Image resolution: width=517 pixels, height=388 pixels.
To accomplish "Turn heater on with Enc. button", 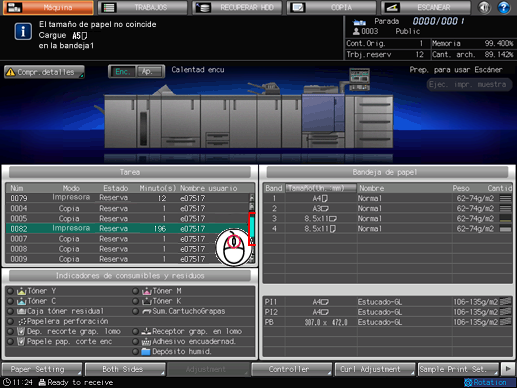I will 122,71.
